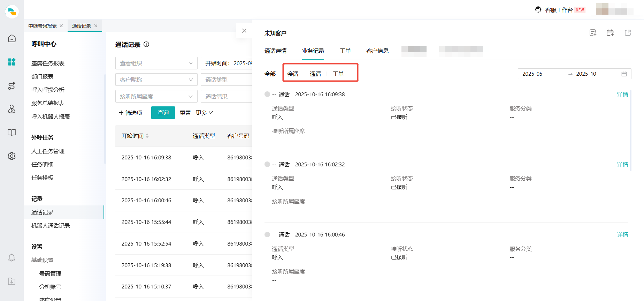This screenshot has width=644, height=301.
Task: Select the 通话 record filter
Action: (315, 74)
